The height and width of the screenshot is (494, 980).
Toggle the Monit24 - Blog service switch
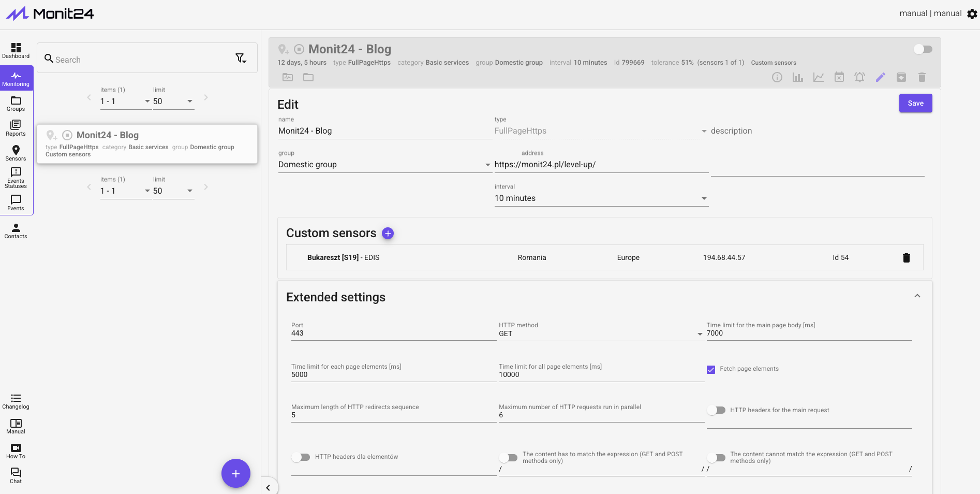[923, 49]
